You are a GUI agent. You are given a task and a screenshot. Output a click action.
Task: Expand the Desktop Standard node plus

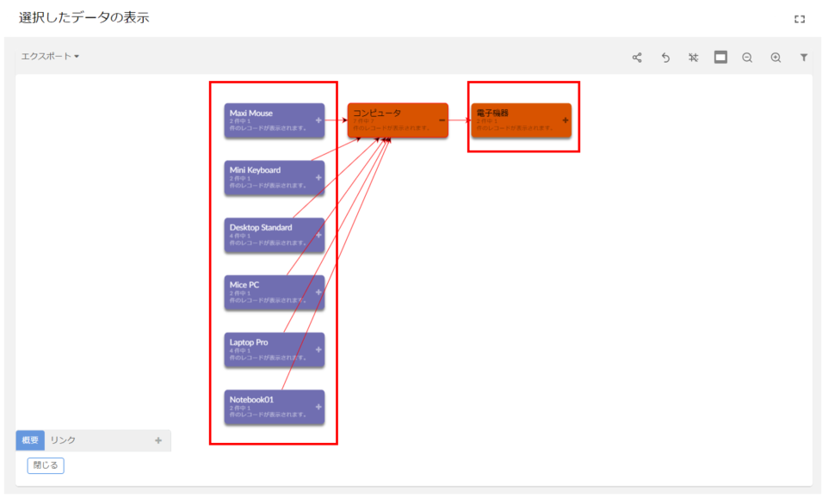[x=318, y=235]
